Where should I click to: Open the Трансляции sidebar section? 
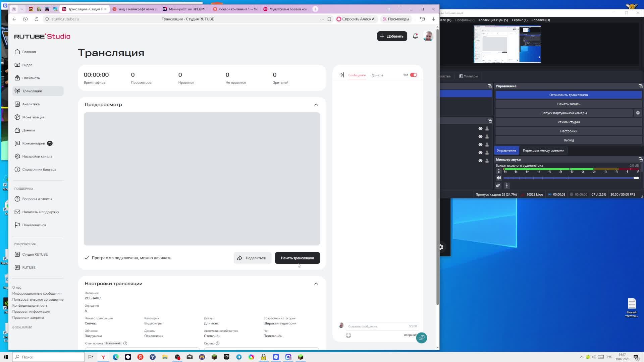tap(32, 91)
